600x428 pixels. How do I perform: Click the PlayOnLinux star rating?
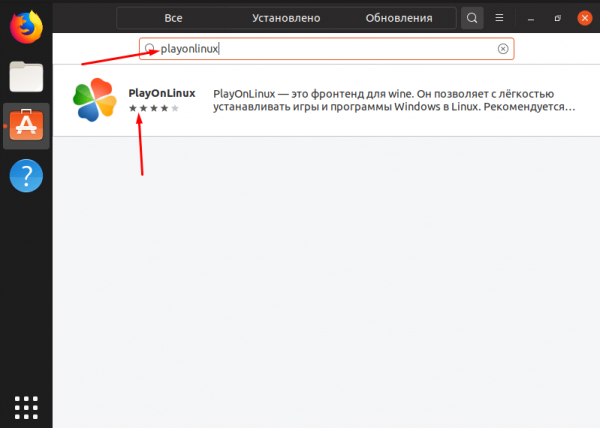click(x=154, y=108)
